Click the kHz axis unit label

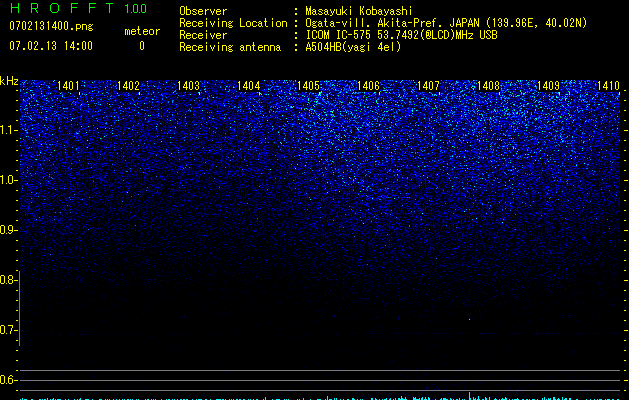tap(9, 81)
